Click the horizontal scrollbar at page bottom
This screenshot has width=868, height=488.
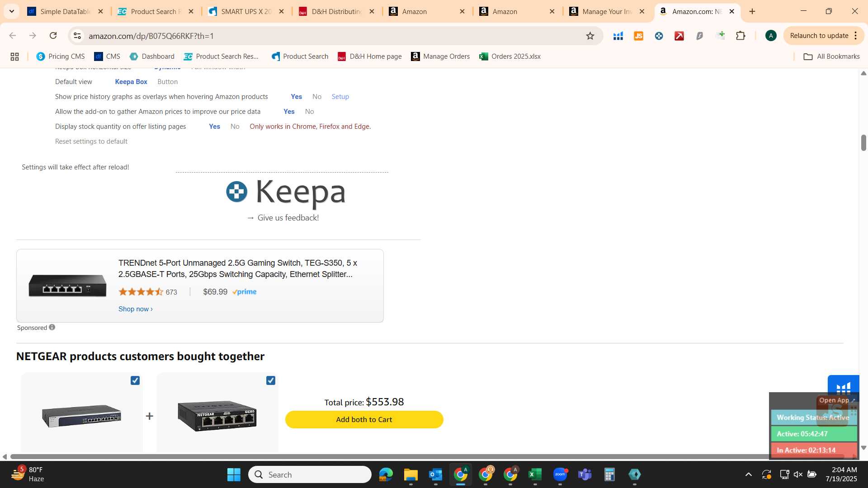point(427,457)
